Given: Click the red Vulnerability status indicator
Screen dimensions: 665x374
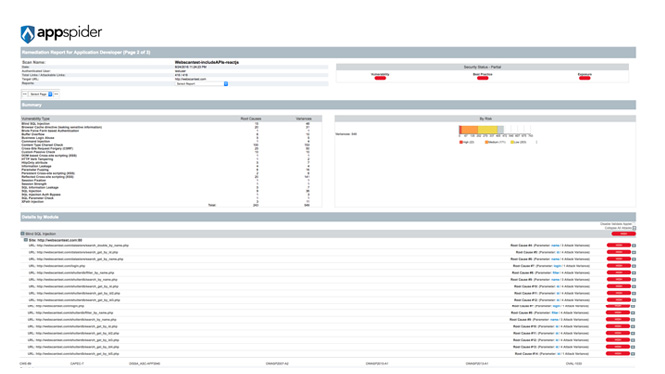Looking at the screenshot, I should coord(380,78).
